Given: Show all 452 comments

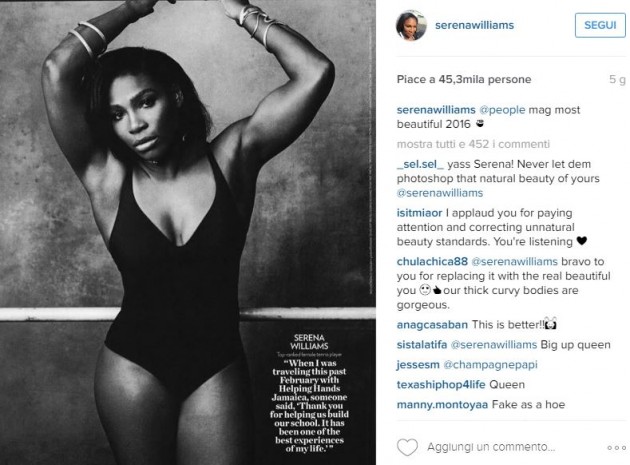Looking at the screenshot, I should 473,144.
